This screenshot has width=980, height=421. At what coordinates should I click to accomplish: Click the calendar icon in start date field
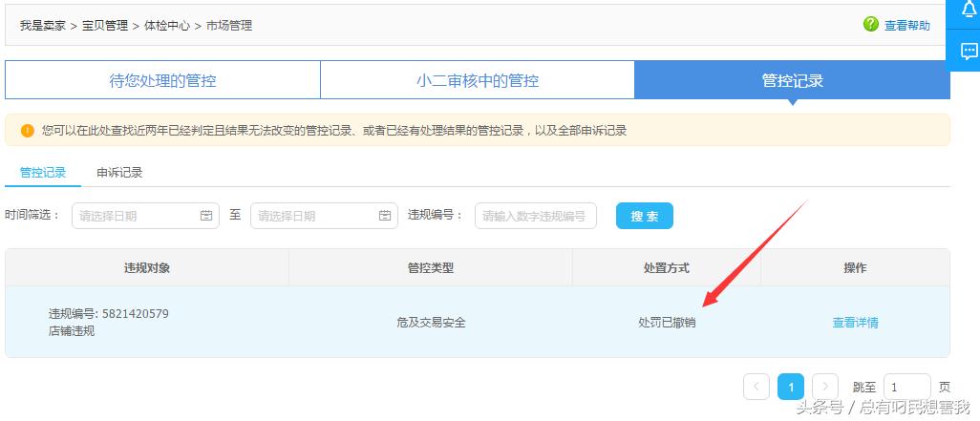[x=206, y=216]
